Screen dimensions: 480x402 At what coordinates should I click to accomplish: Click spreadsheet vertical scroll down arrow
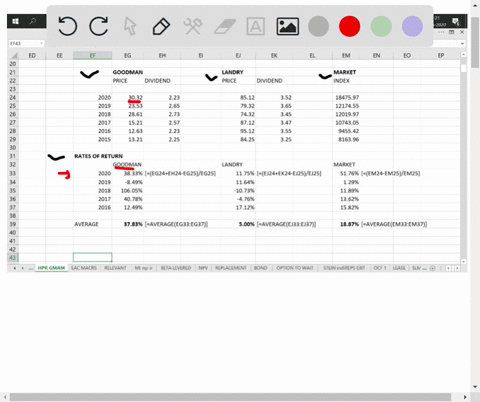pos(463,262)
